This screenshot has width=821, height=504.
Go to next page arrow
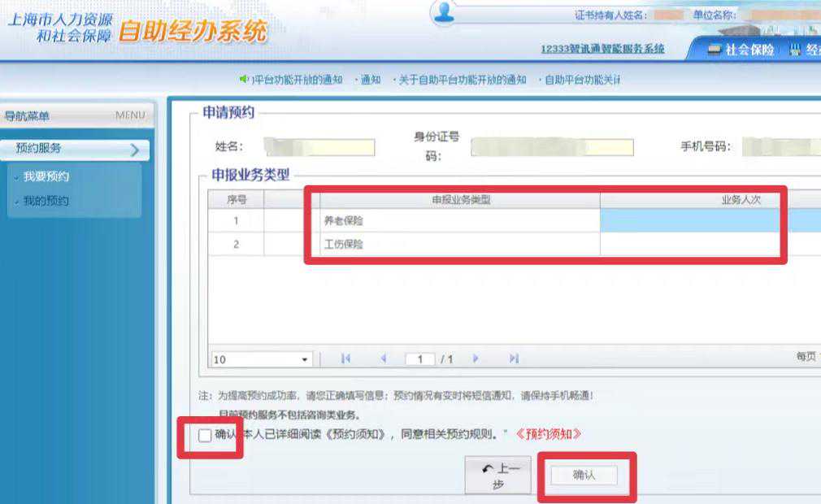pyautogui.click(x=476, y=358)
